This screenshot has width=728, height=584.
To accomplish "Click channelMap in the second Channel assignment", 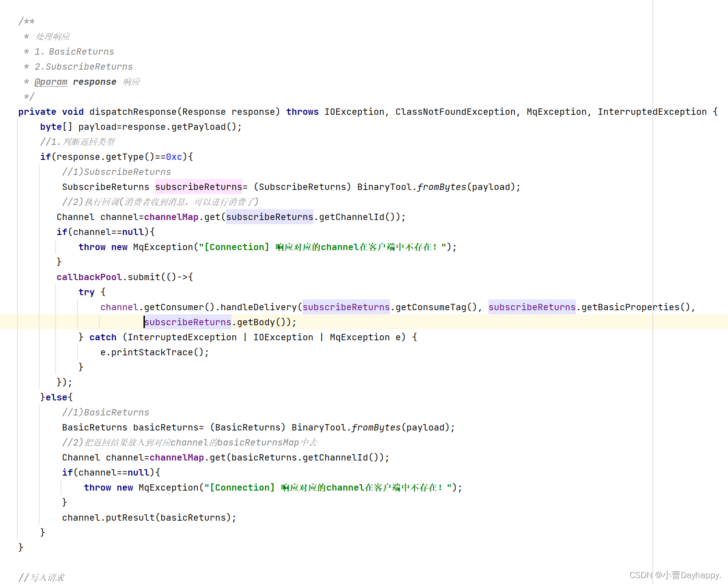I will coord(177,457).
